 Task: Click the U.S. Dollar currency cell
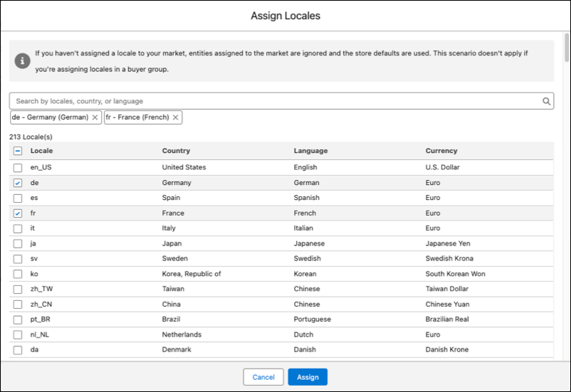click(442, 167)
